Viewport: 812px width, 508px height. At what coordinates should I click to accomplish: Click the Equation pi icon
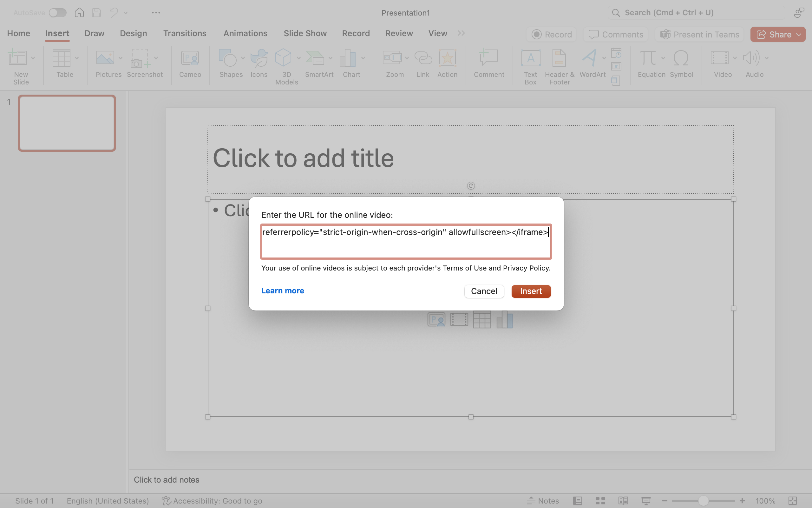coord(648,58)
